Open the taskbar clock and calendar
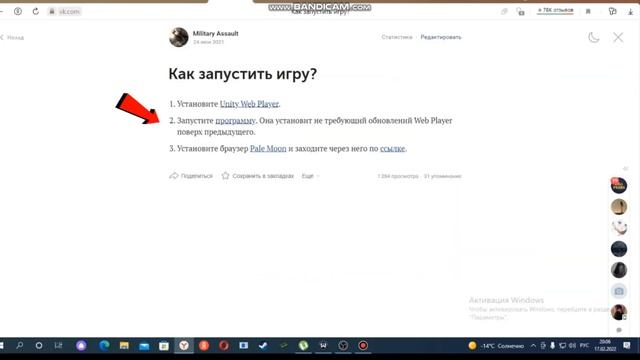The width and height of the screenshot is (640, 360). 605,345
